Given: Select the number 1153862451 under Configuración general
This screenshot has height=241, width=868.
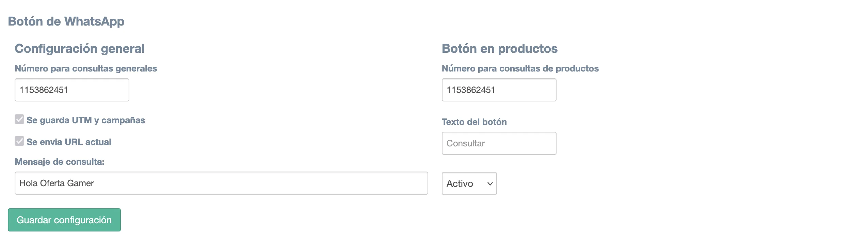Looking at the screenshot, I should coord(71,90).
